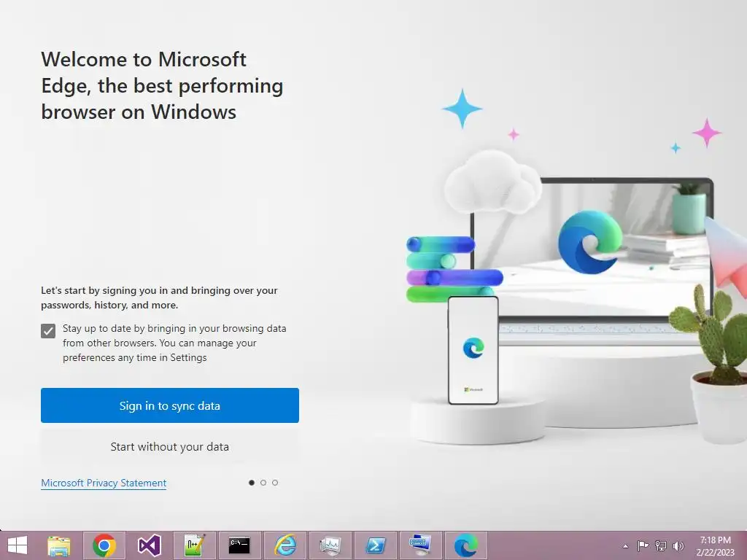Open the volume speaker icon in tray

(x=678, y=545)
